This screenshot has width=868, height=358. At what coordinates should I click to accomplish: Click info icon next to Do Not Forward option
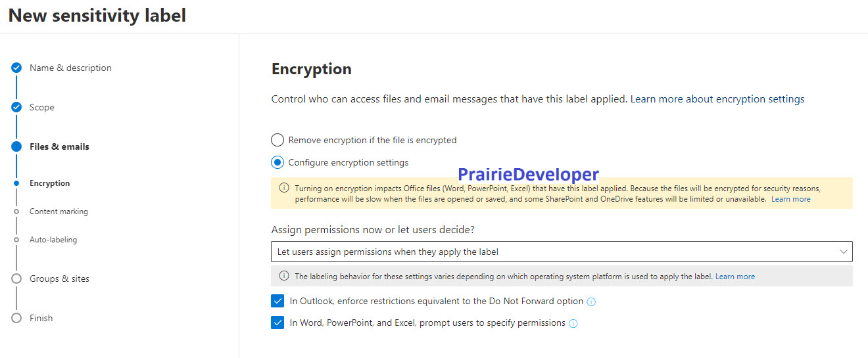591,302
